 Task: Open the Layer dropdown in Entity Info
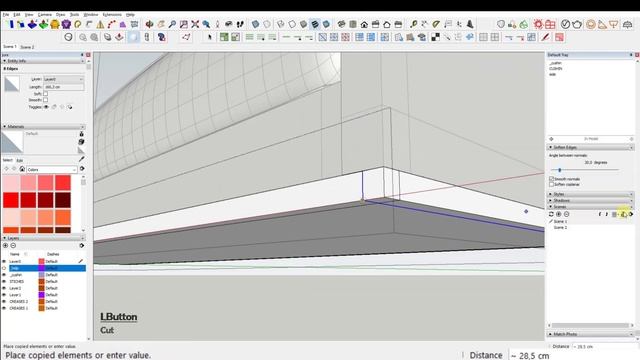tap(64, 79)
